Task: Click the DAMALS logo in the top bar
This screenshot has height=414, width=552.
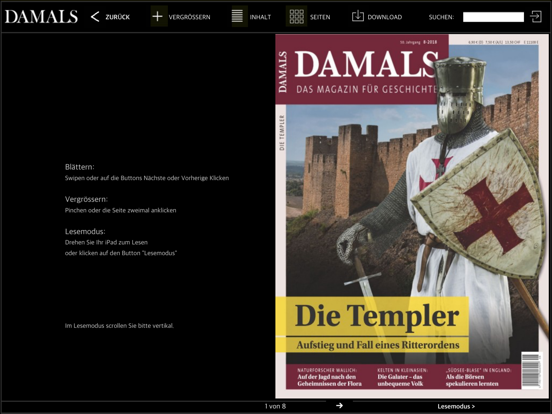Action: (41, 17)
